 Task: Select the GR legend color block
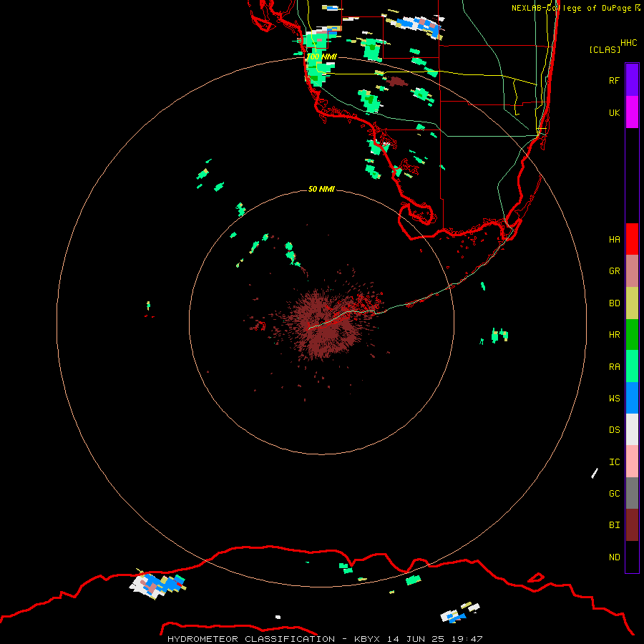click(632, 271)
